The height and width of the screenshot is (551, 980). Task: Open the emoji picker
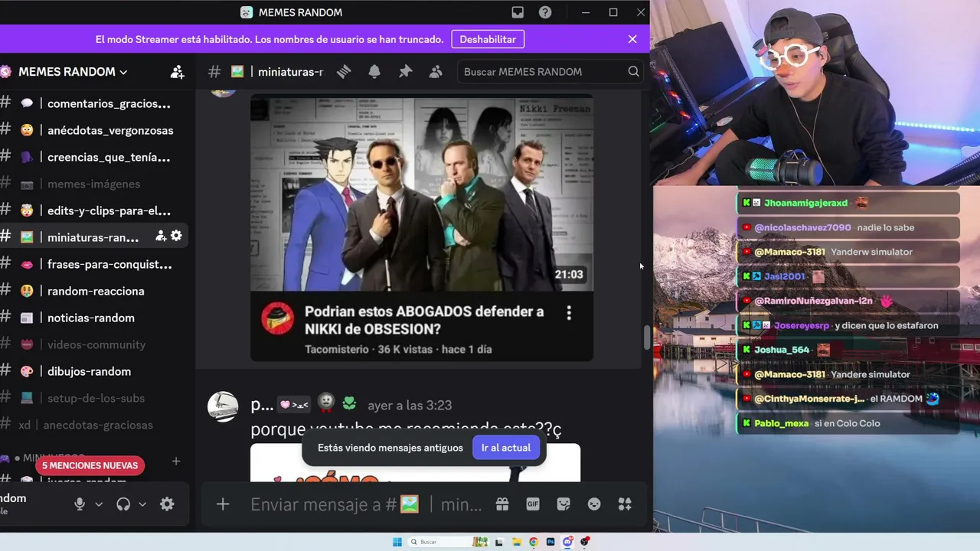(x=594, y=504)
